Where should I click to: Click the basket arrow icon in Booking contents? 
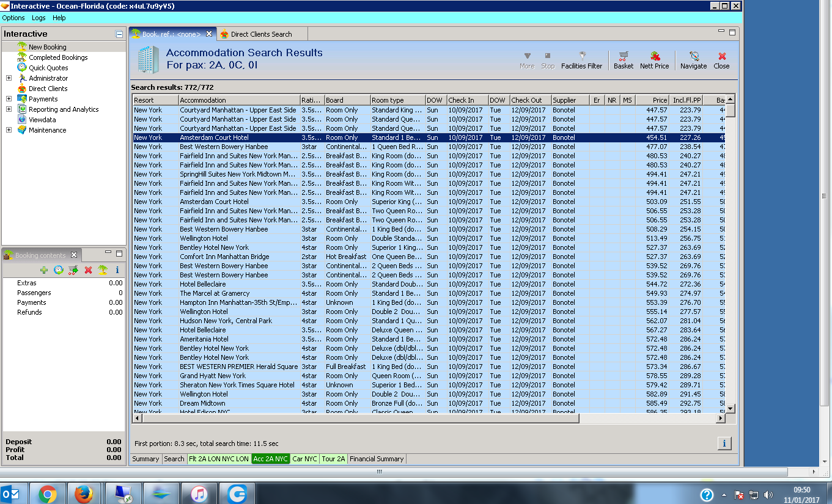pyautogui.click(x=73, y=270)
